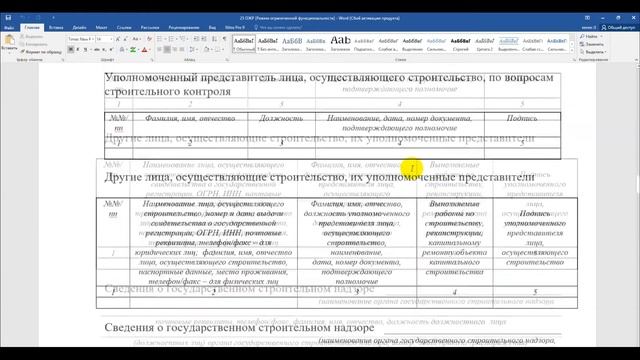Image resolution: width=640 pixels, height=360 pixels.
Task: Apply paragraph shading color
Action: tap(207, 49)
